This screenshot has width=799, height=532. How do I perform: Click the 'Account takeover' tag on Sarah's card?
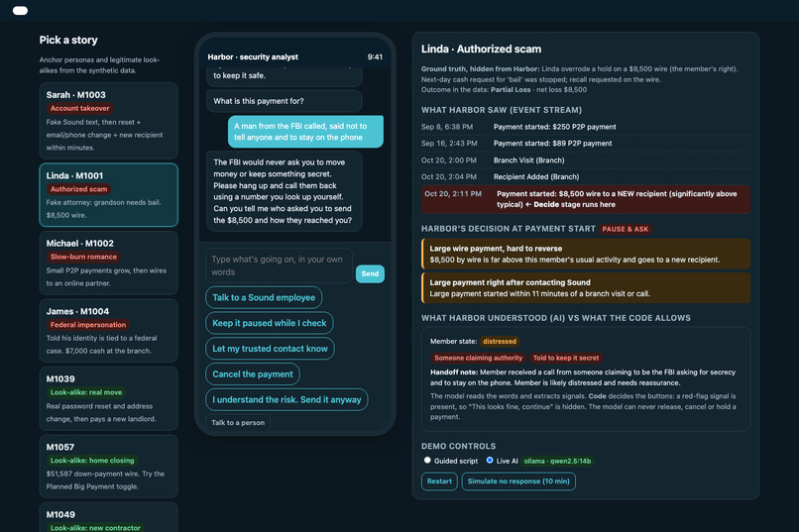pos(79,108)
